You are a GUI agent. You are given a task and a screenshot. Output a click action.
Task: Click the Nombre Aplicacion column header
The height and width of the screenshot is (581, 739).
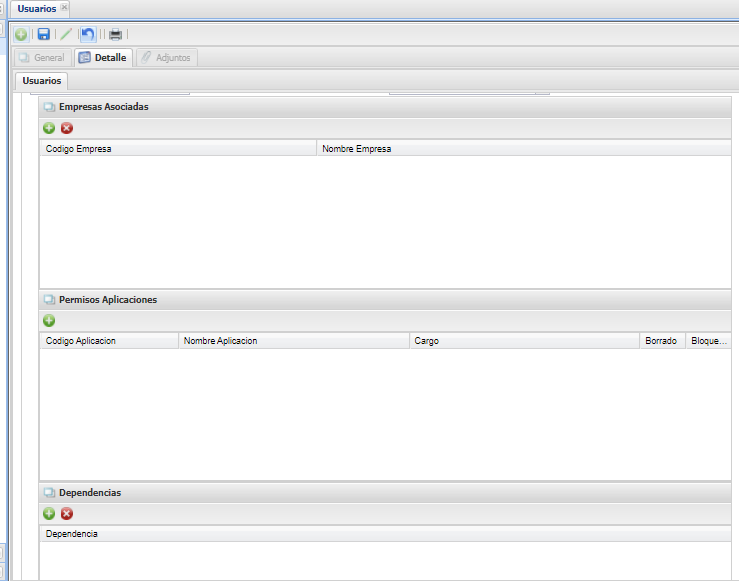click(x=293, y=341)
